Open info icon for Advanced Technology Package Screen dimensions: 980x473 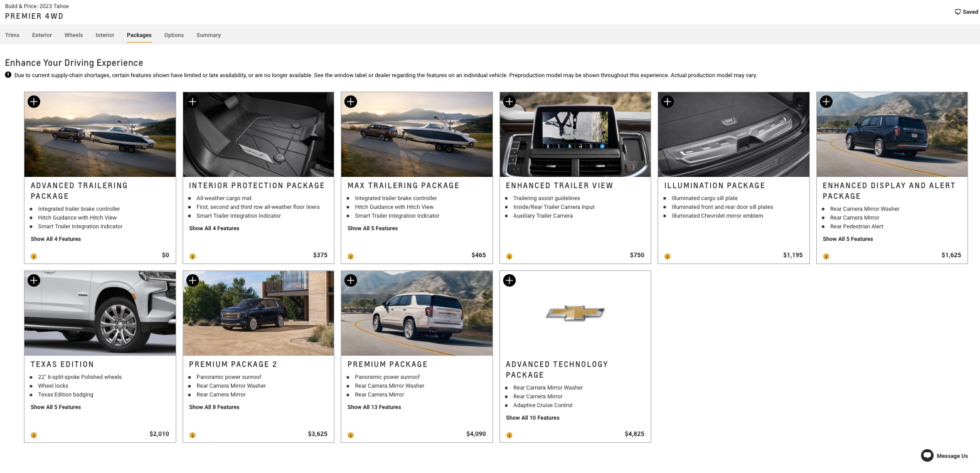pos(509,435)
